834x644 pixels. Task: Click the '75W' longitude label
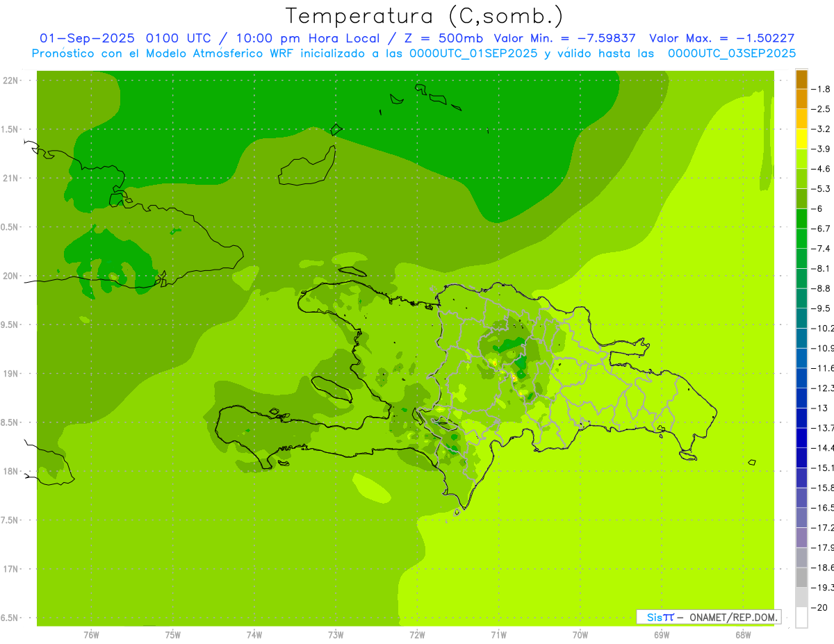click(173, 634)
